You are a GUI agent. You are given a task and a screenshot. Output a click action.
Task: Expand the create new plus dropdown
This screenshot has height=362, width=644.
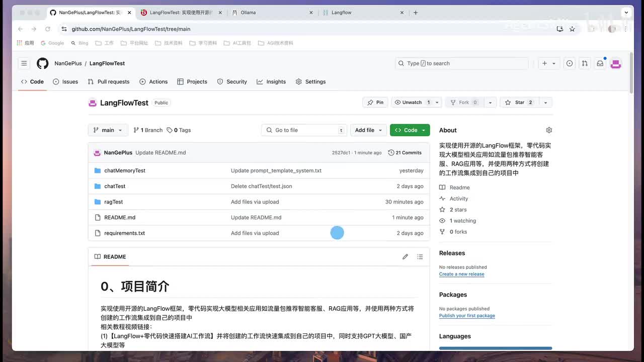[548, 63]
